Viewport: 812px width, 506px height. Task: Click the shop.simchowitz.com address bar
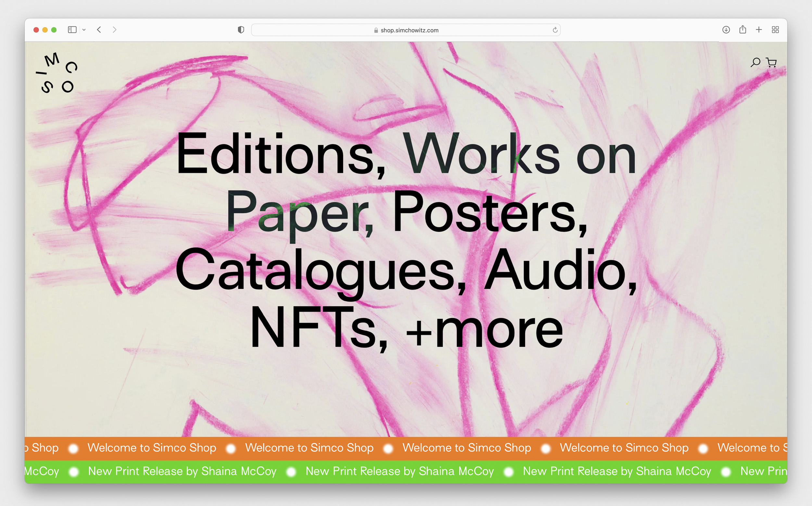click(x=409, y=30)
